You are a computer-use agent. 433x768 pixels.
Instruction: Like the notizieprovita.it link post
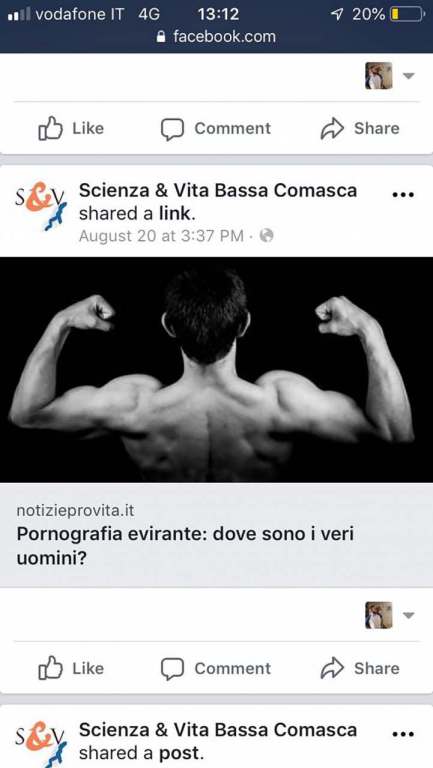pyautogui.click(x=71, y=668)
